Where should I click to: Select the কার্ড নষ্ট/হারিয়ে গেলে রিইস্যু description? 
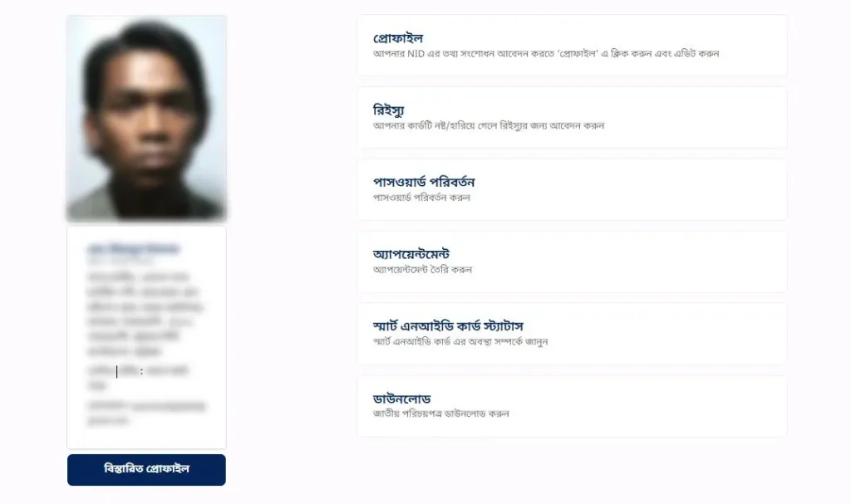pyautogui.click(x=489, y=126)
